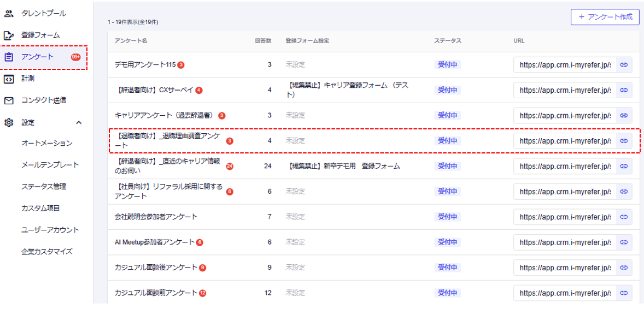Viewport: 644px width, 315px height.
Task: Copy link icon for 会社説明会参加者アンケート row
Action: pos(624,217)
